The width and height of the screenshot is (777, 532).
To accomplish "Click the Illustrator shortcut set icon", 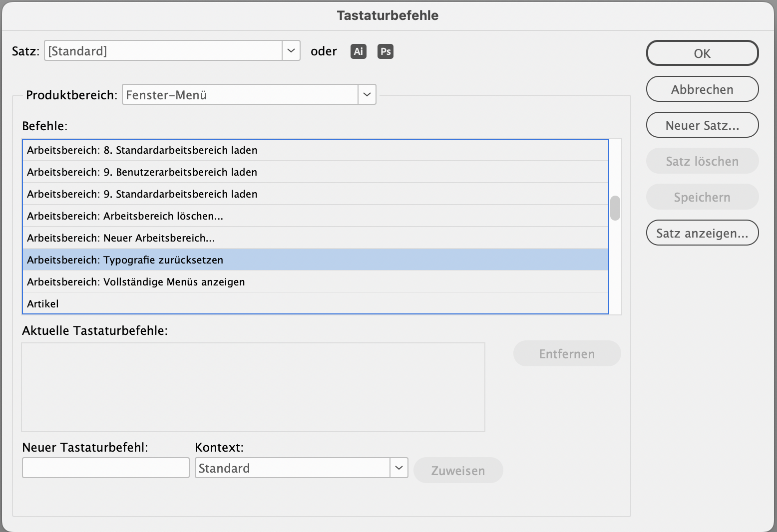I will click(359, 51).
